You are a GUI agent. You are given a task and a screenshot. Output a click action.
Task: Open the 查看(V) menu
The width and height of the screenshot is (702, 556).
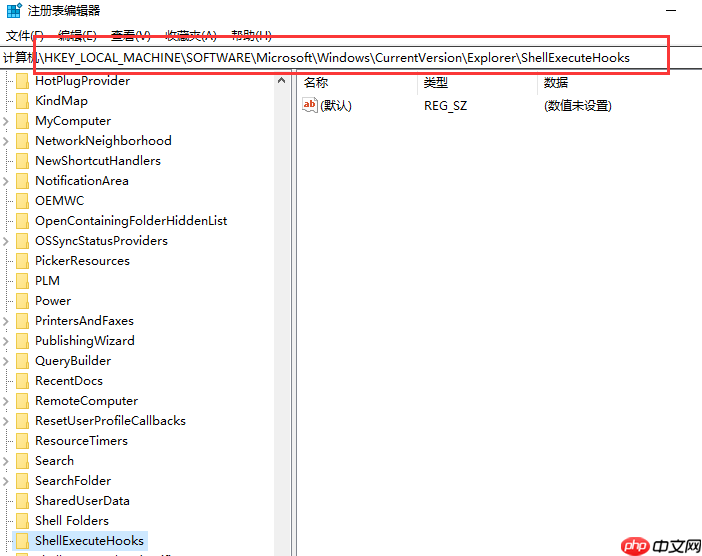[130, 35]
